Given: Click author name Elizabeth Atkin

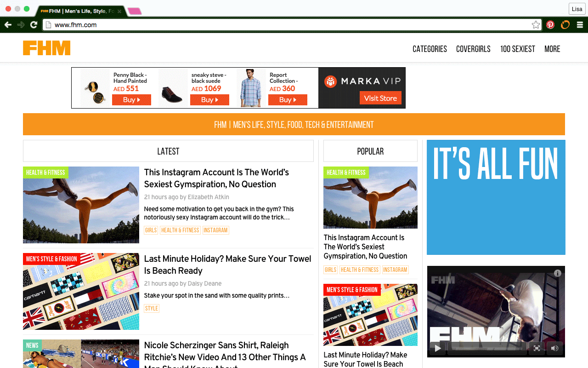Looking at the screenshot, I should [x=208, y=197].
